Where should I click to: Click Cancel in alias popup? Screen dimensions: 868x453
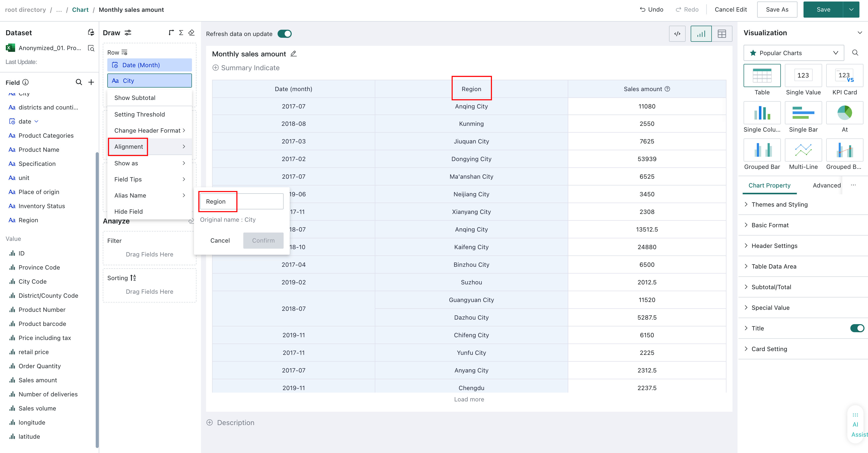(x=220, y=240)
